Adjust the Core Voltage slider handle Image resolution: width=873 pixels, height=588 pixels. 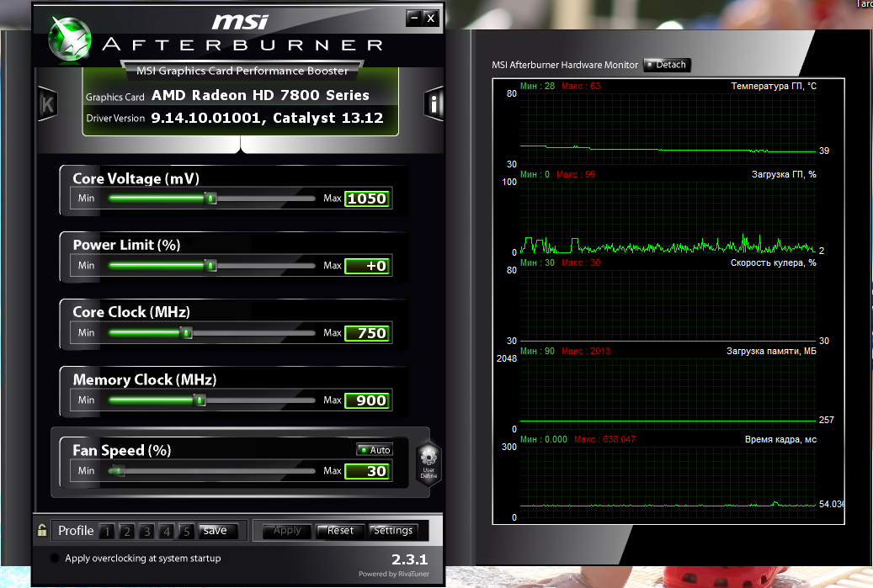tap(210, 198)
